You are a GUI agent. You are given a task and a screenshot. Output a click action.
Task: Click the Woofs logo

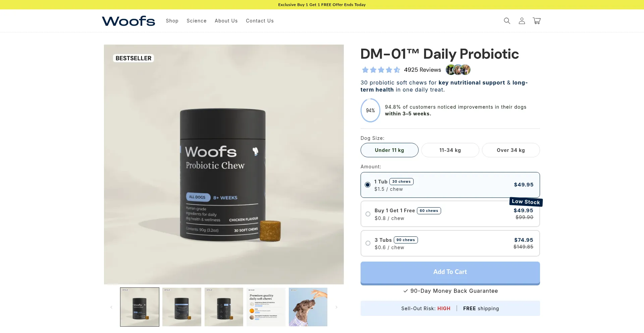click(x=128, y=21)
